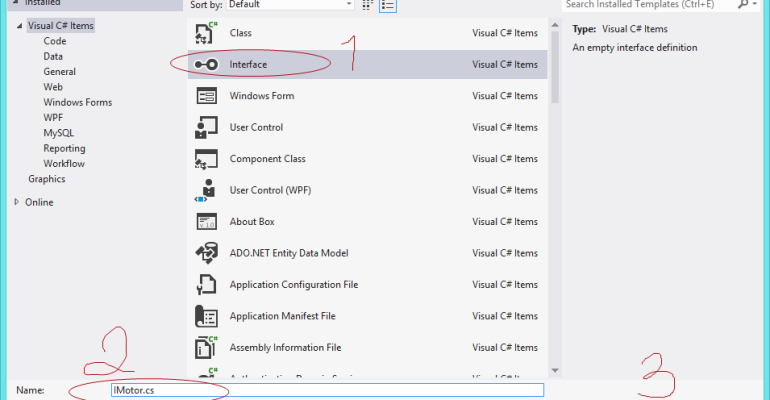
Task: Collapse the Installed node
Action: tap(15, 2)
